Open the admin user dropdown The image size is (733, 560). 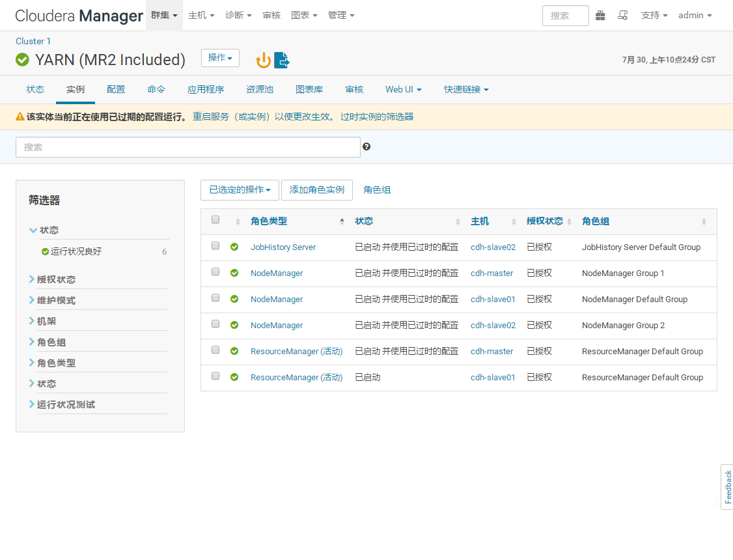coord(695,16)
